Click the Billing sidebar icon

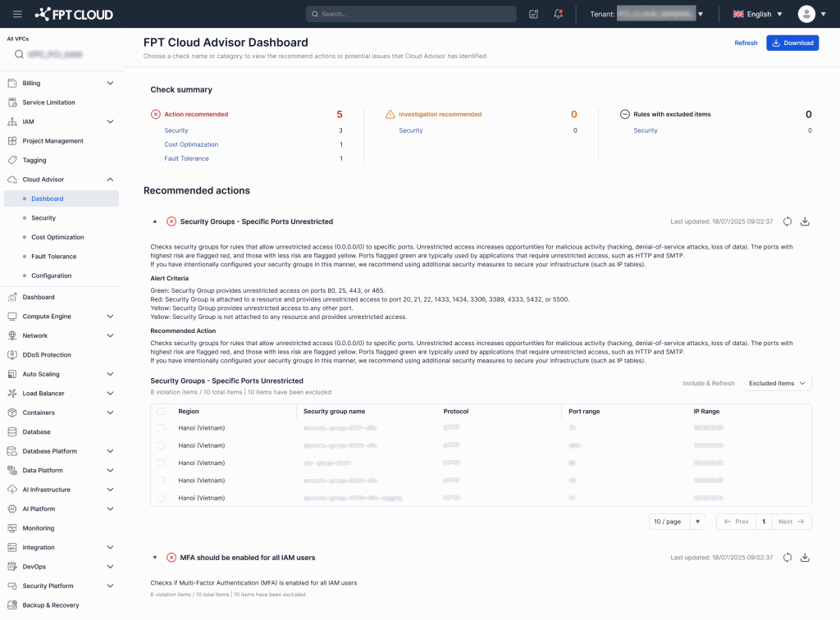(x=12, y=83)
